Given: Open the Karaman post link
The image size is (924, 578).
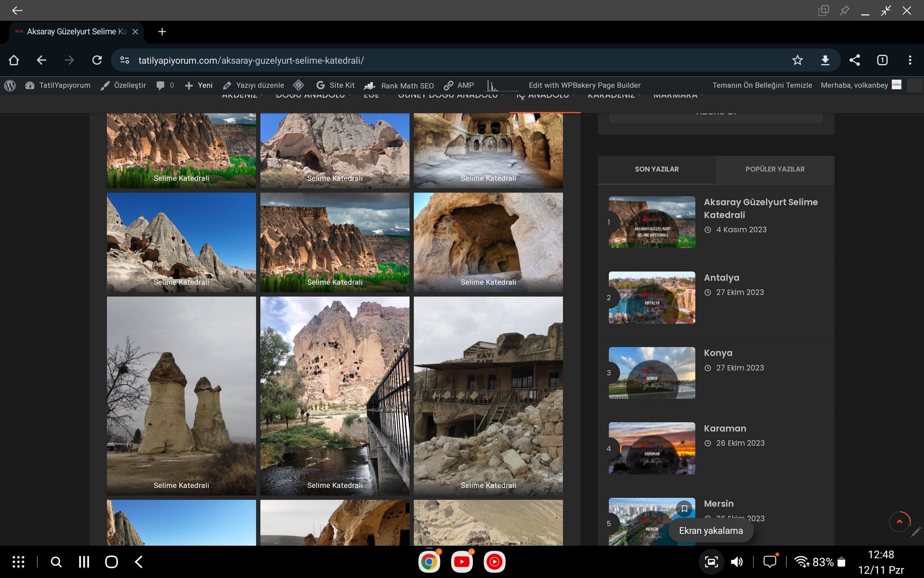Looking at the screenshot, I should tap(725, 428).
